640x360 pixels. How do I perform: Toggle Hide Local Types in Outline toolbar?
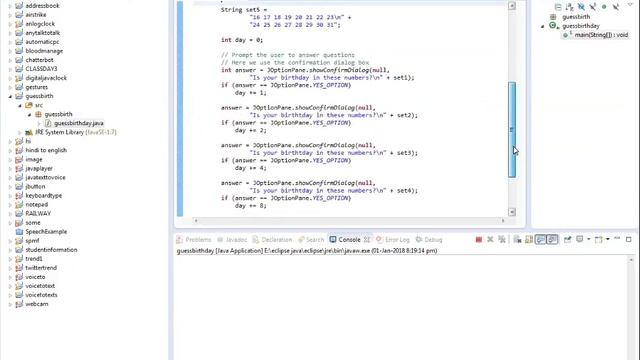pos(616,7)
